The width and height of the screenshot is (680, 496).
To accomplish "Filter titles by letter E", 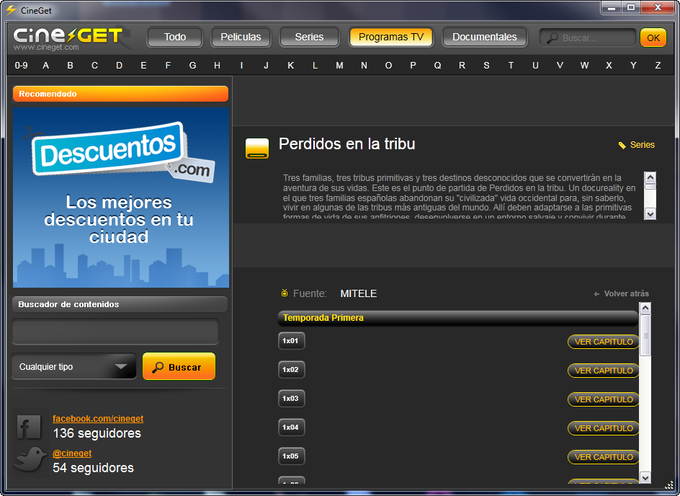I will (x=144, y=65).
